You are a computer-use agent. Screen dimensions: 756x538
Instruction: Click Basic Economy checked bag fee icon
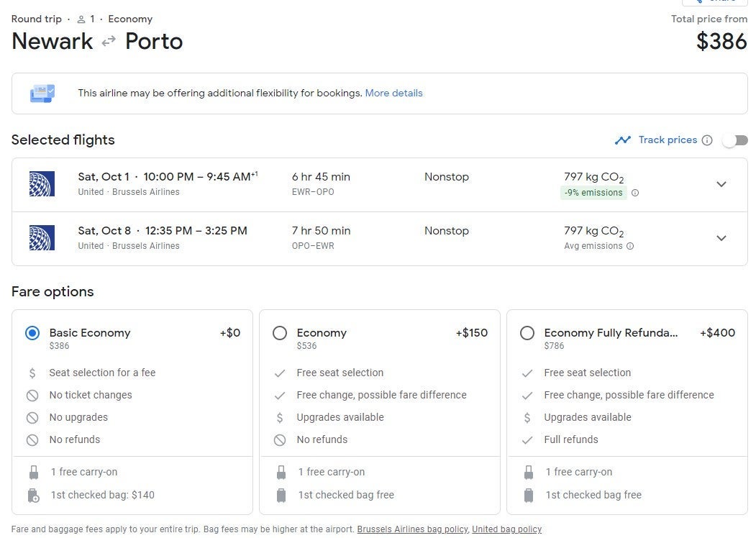(x=32, y=495)
